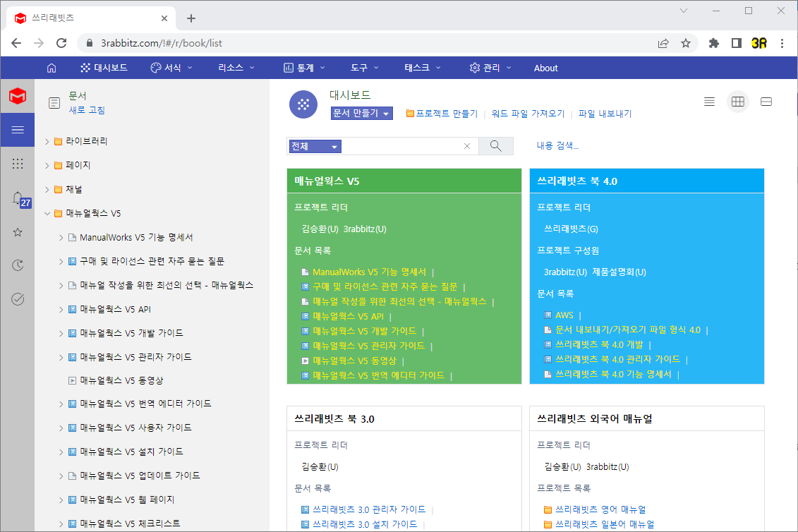The width and height of the screenshot is (798, 532).
Task: Click the 새로 고침 link
Action: 87,110
